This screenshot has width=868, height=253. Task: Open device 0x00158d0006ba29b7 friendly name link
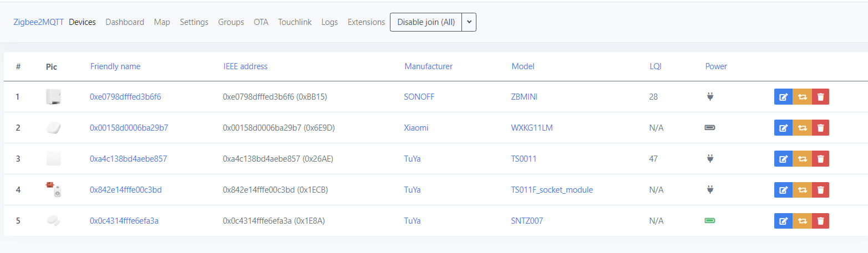point(129,128)
